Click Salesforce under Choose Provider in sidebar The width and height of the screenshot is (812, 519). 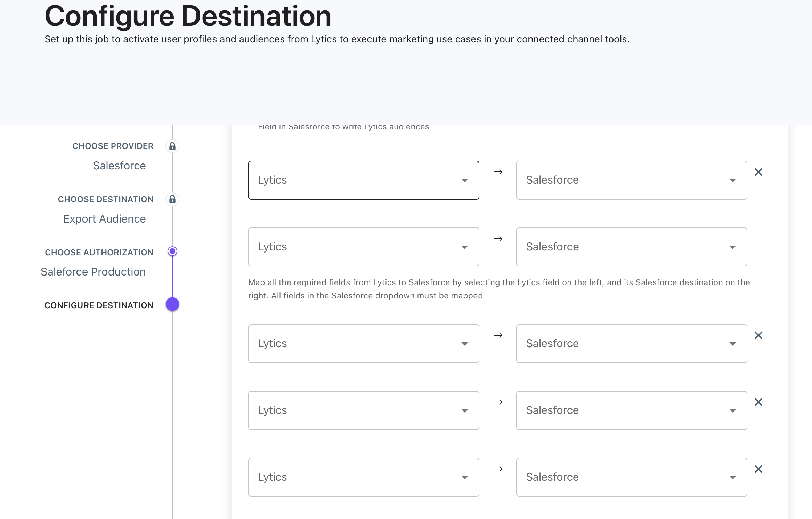119,166
